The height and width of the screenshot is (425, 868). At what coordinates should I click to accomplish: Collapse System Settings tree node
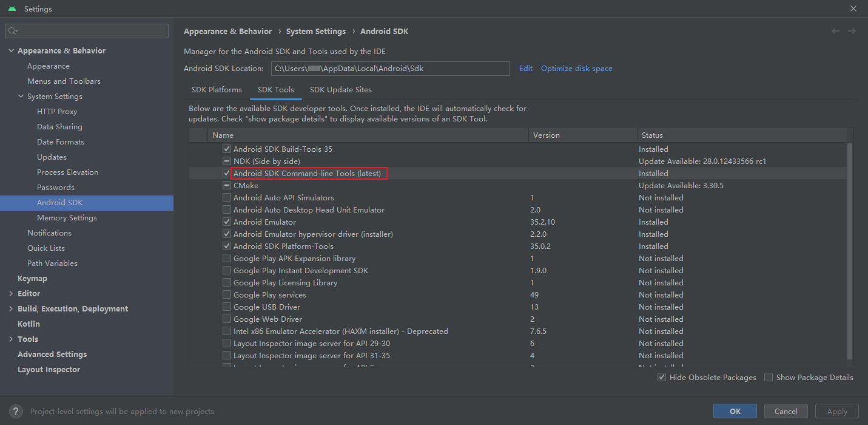(21, 96)
